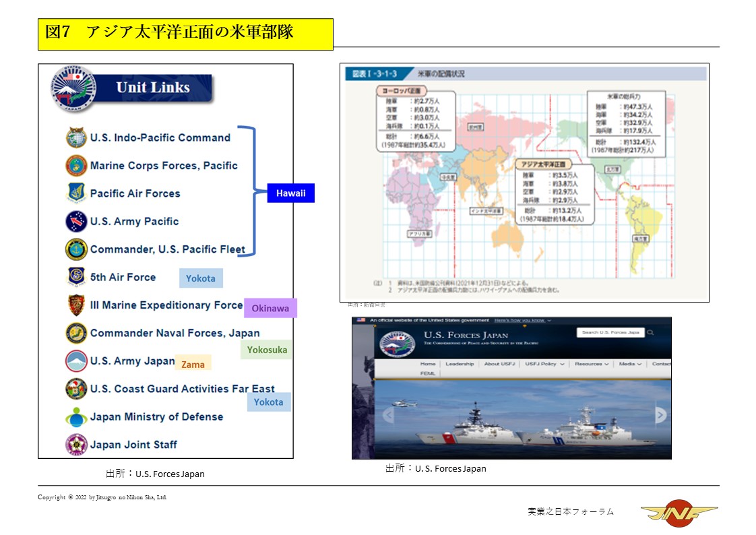Click the 実業之日本フォーラム text
This screenshot has width=756, height=535.
(x=571, y=511)
